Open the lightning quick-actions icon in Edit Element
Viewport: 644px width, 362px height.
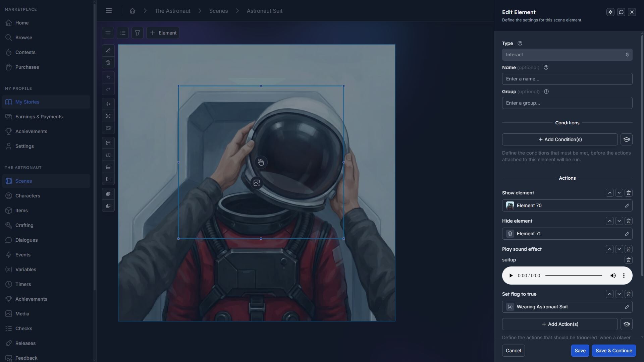tap(610, 12)
